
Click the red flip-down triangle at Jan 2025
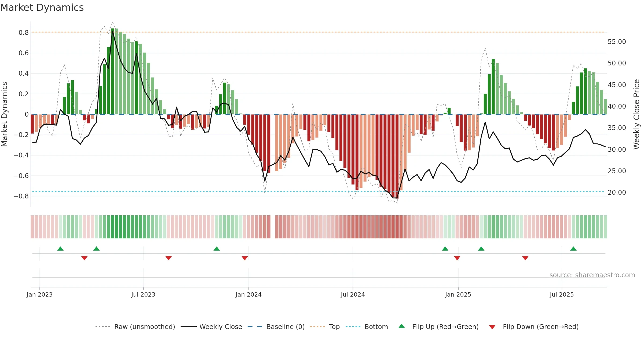tap(457, 258)
